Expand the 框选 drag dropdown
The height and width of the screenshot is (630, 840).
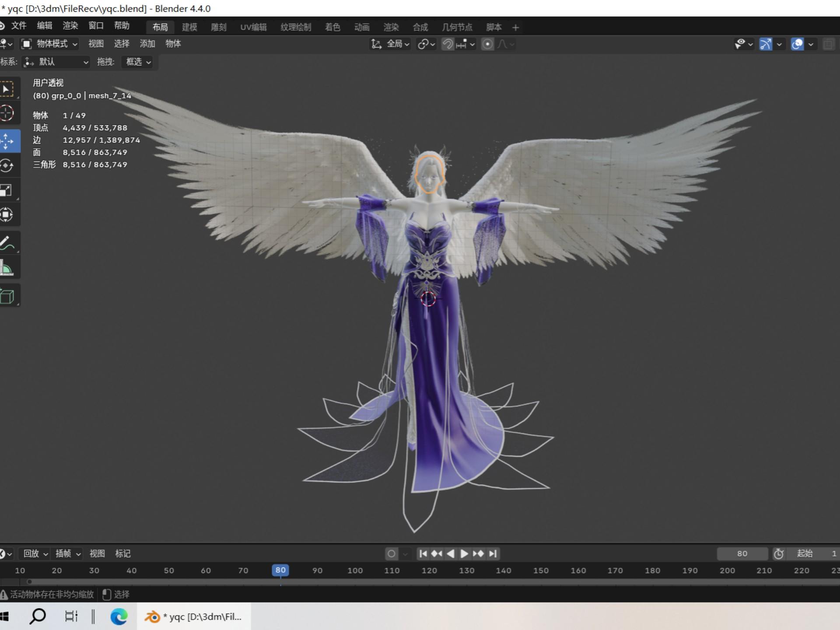coord(138,62)
